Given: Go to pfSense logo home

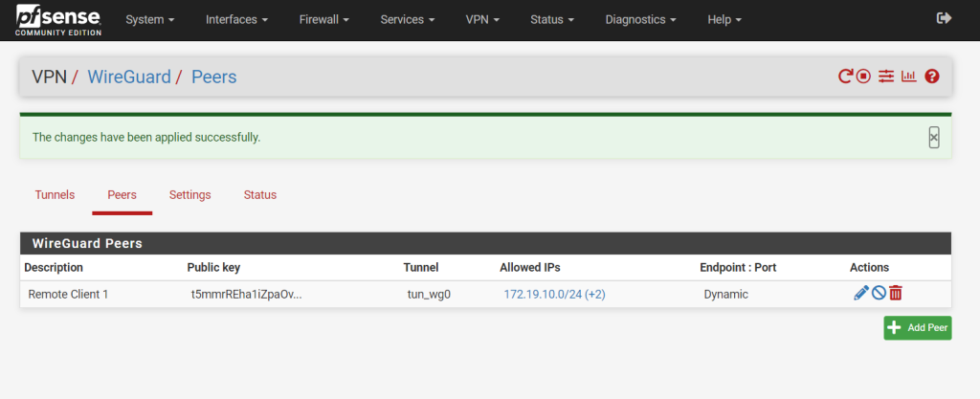Looking at the screenshot, I should (58, 20).
